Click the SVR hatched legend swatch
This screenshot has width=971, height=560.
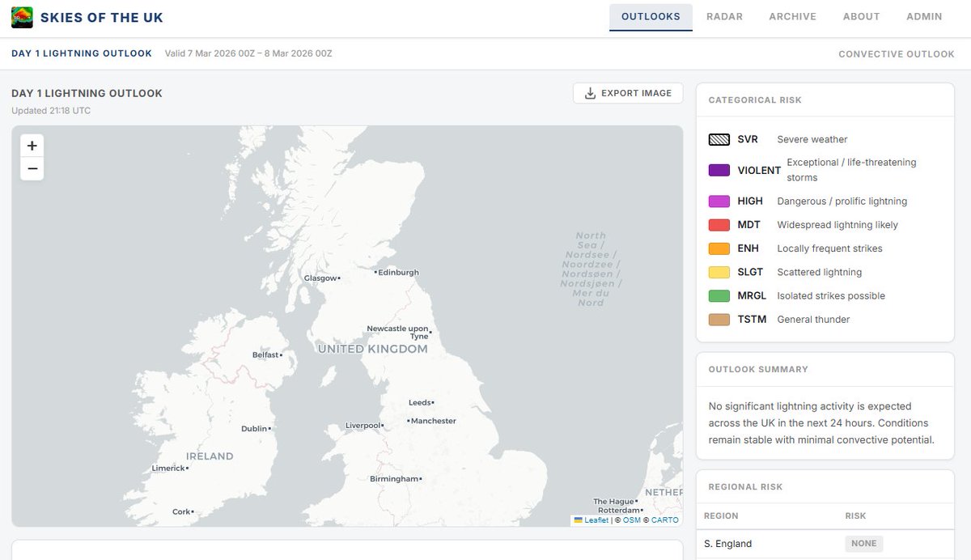point(719,139)
